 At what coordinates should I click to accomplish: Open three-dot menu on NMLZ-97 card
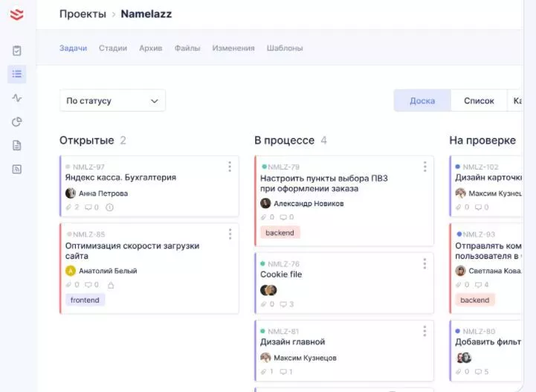pyautogui.click(x=230, y=167)
